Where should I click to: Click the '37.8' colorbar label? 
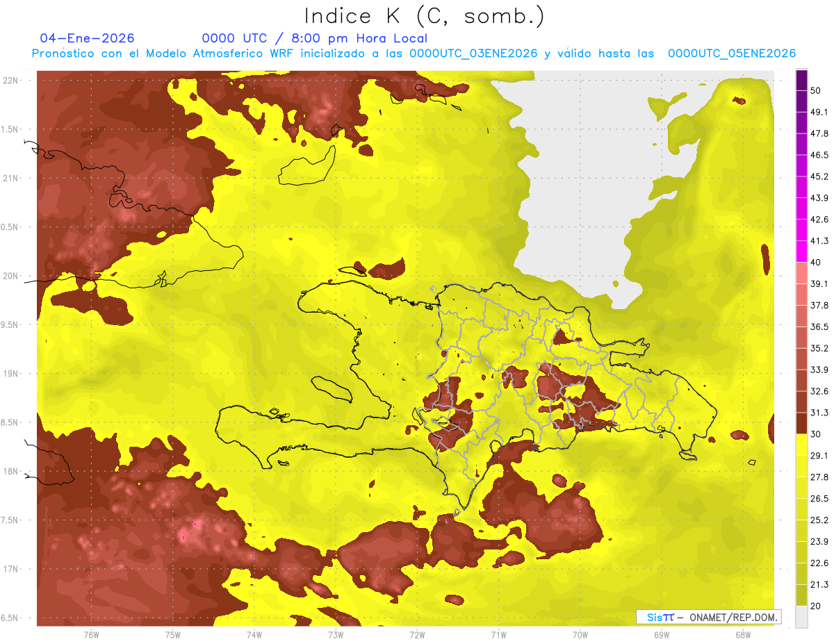[x=819, y=305]
